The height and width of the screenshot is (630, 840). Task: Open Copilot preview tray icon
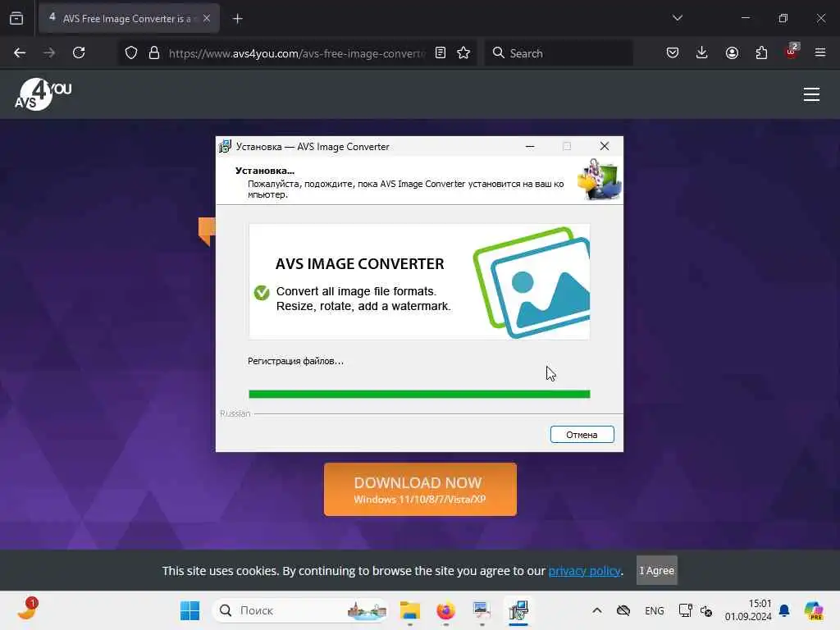813,610
